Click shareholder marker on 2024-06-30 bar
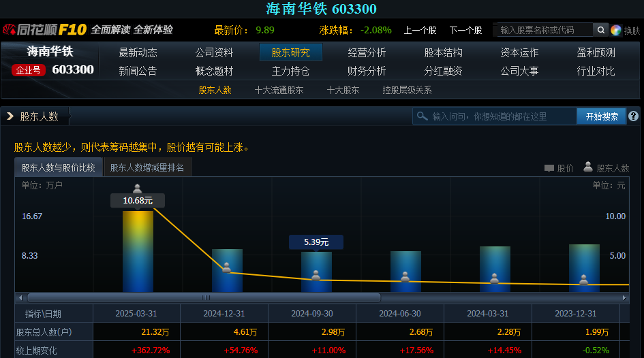Image resolution: width=644 pixels, height=358 pixels. click(405, 277)
